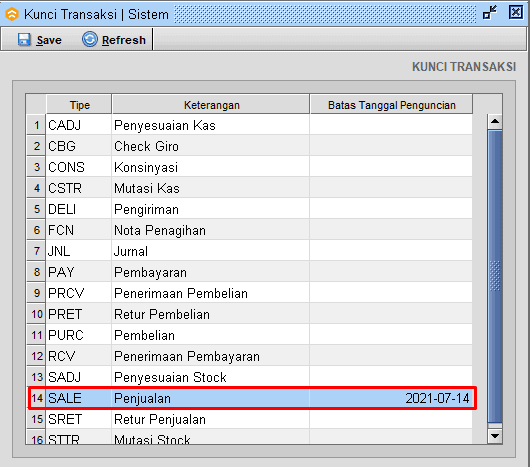Screen dimensions: 530x467
Task: Click the 2021-07-14 lock date cell
Action: (391, 398)
